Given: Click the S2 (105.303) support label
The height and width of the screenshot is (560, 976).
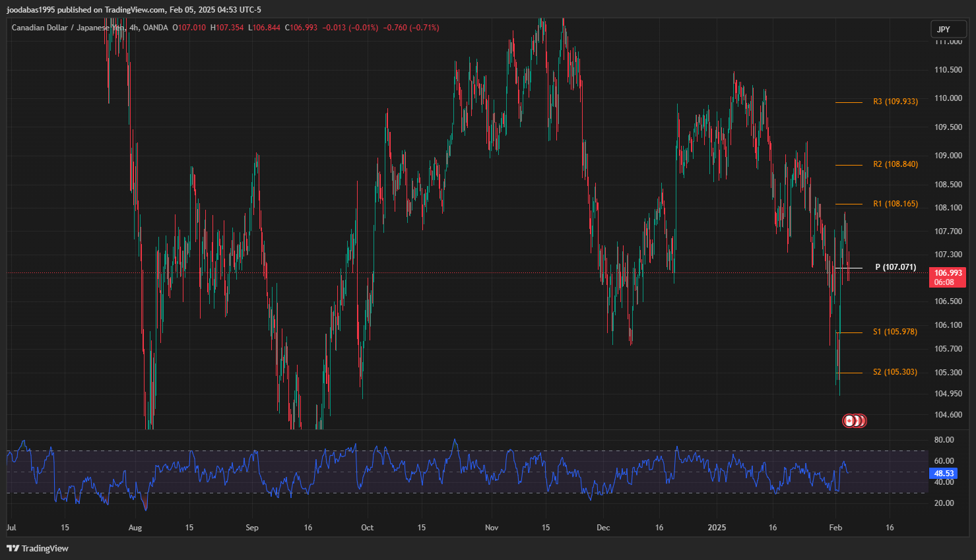Looking at the screenshot, I should pos(895,372).
